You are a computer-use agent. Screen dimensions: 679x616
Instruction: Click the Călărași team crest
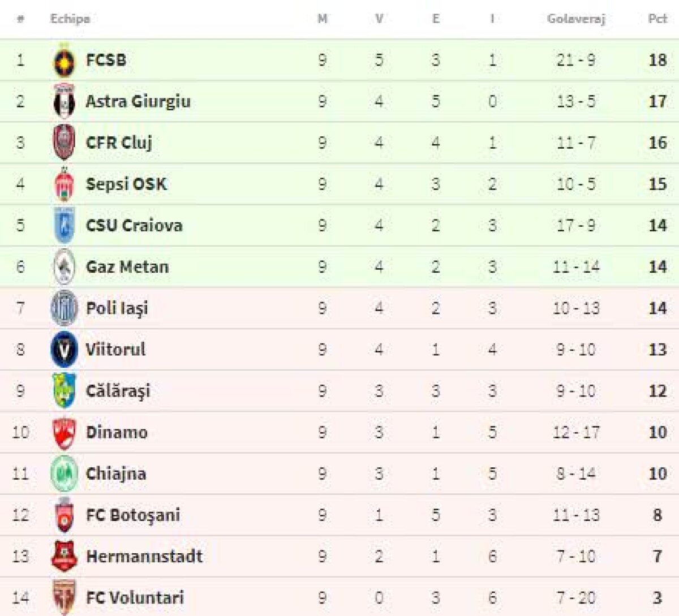pyautogui.click(x=64, y=391)
